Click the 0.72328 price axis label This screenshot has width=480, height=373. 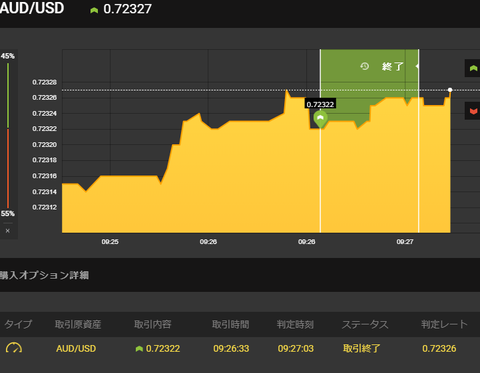[x=44, y=82]
